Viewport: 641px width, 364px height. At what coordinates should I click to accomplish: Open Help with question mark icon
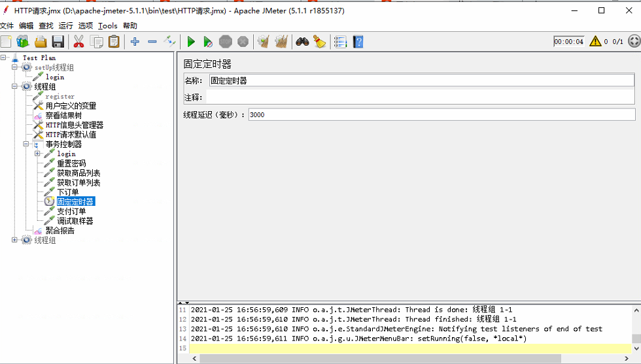coord(358,42)
